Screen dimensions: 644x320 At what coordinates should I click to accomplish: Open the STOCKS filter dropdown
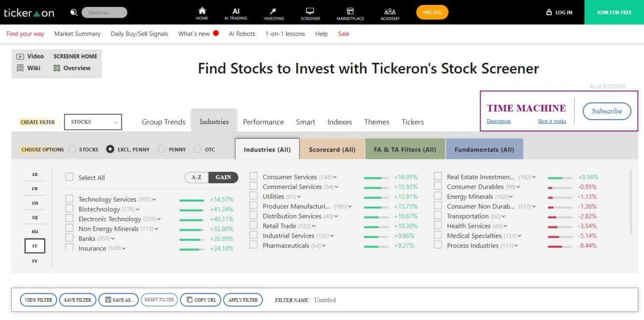click(x=93, y=122)
